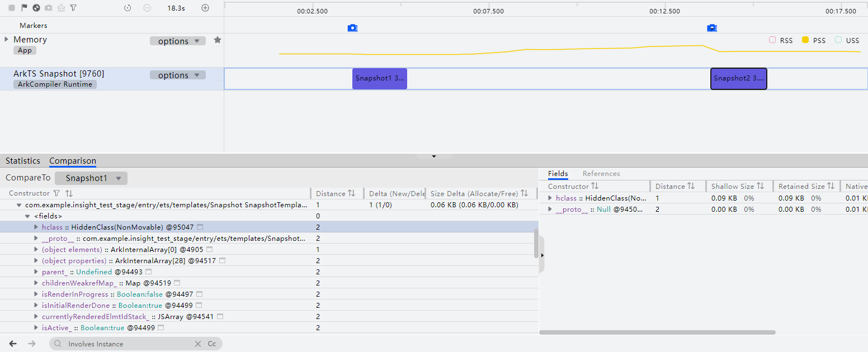Open the Memory options dropdown
868x352 pixels.
pyautogui.click(x=178, y=41)
